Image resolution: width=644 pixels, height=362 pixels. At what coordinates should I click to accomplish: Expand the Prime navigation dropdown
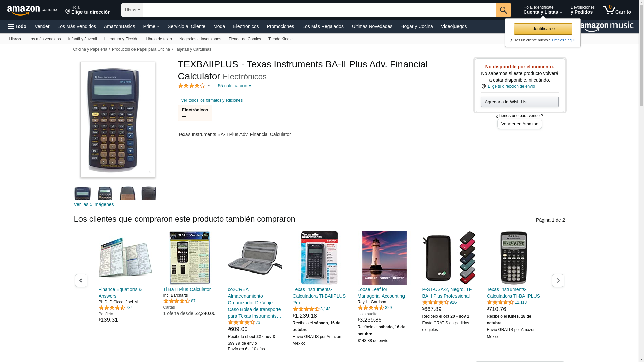click(151, 26)
